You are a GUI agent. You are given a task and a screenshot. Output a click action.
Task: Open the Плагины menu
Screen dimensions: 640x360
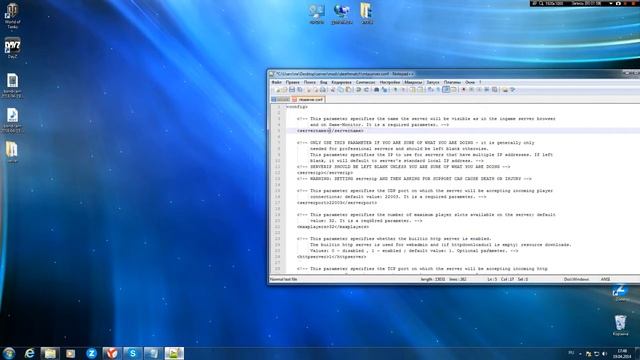tap(452, 82)
